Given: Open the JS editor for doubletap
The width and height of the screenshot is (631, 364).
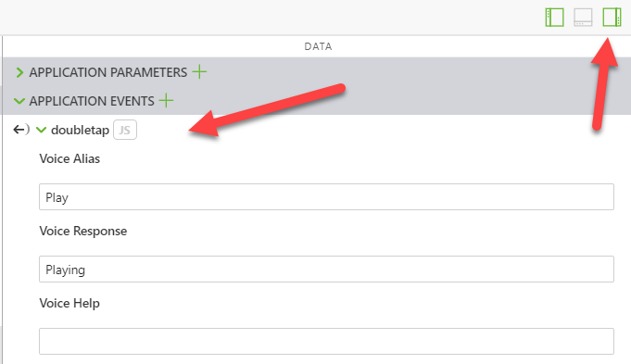Looking at the screenshot, I should click(x=125, y=130).
